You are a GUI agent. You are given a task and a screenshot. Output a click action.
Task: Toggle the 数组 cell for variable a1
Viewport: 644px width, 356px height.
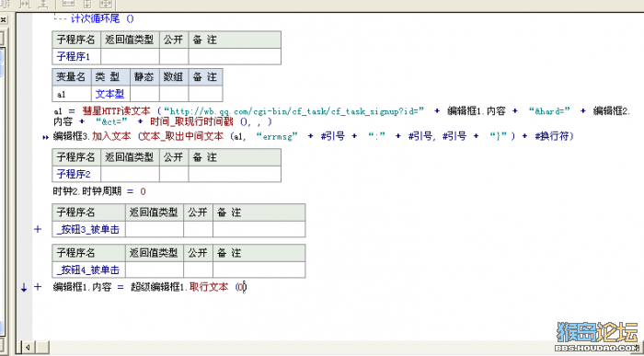point(174,94)
